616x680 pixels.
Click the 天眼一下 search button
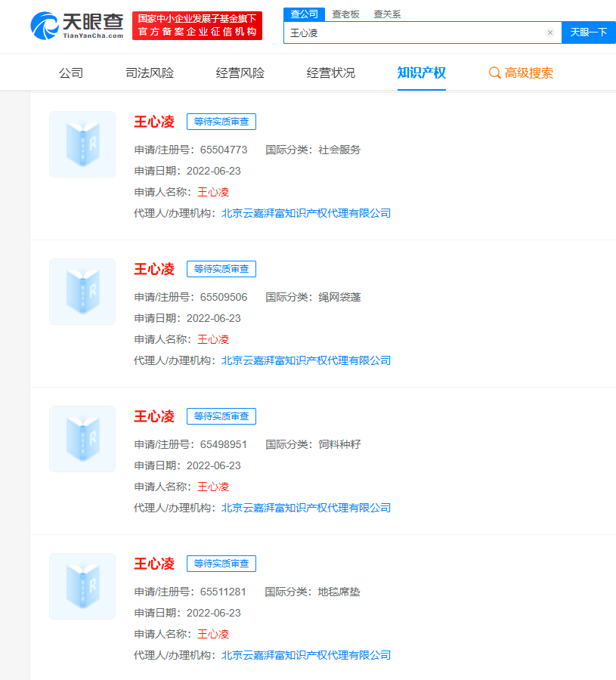coord(589,32)
